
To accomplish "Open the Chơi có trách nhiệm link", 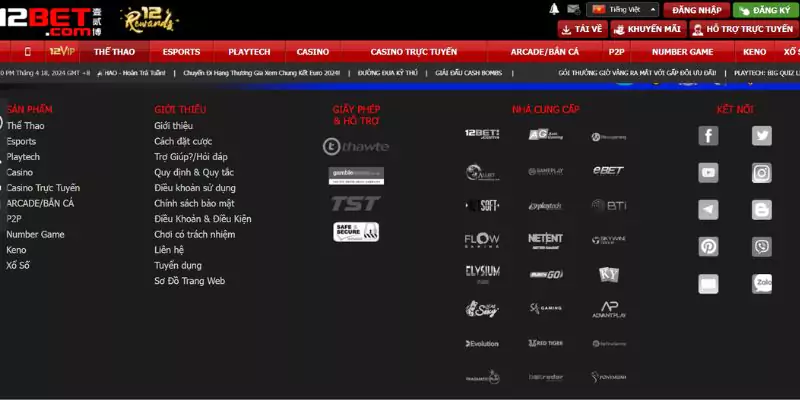I will [x=194, y=234].
